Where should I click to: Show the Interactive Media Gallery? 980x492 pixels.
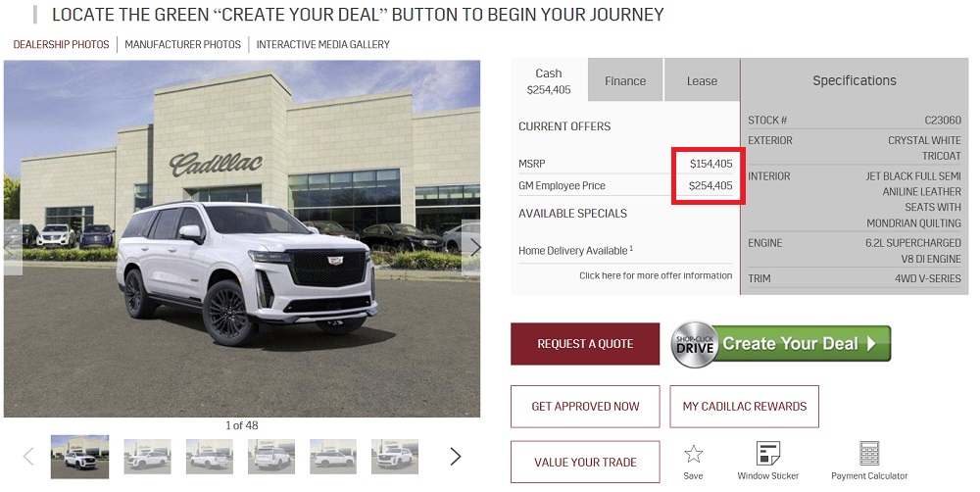click(x=323, y=44)
